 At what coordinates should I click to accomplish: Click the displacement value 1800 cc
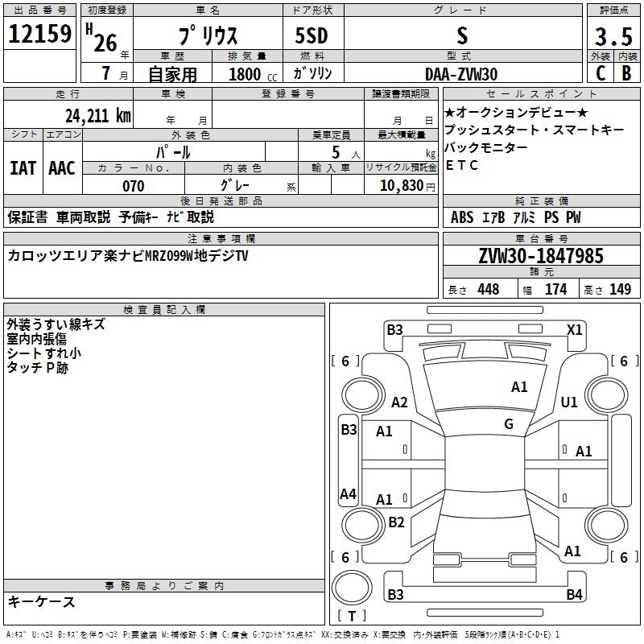tap(252, 74)
